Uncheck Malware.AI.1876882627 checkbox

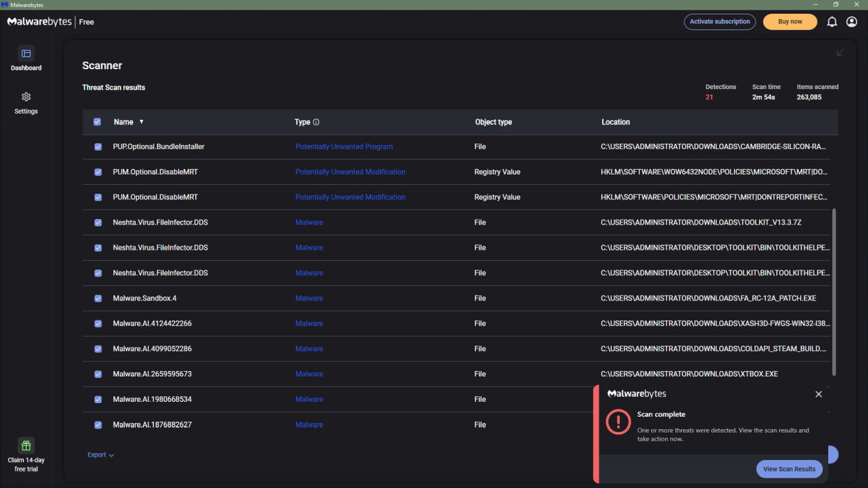pyautogui.click(x=98, y=425)
